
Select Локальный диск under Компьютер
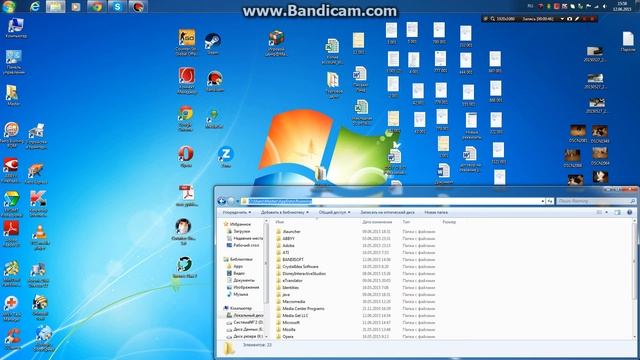point(245,315)
